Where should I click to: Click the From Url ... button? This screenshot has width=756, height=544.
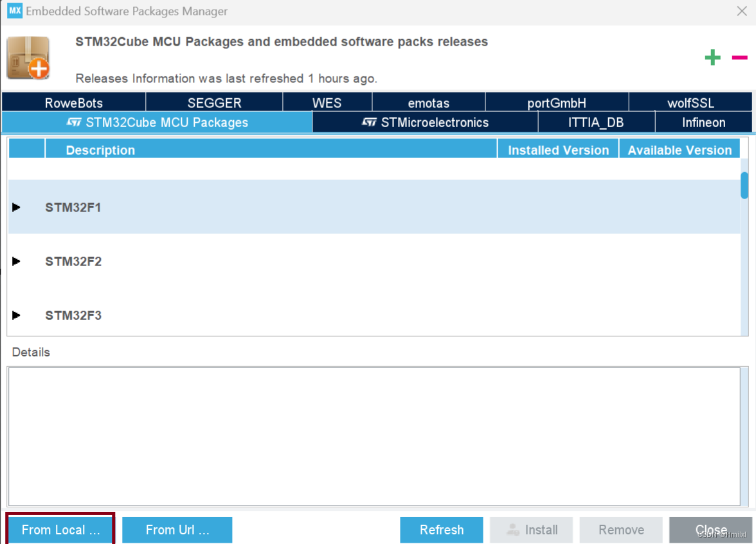point(177,529)
